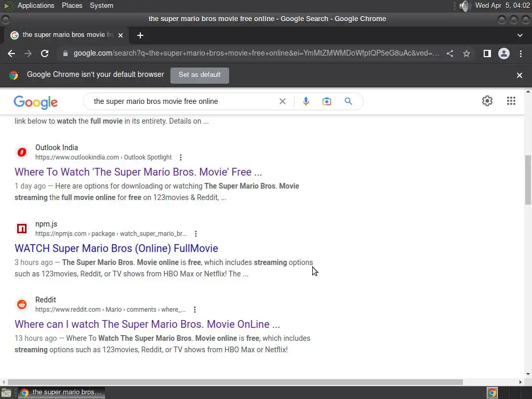Click Chrome icon in bottom-right tray
The image size is (532, 399).
pos(492,393)
